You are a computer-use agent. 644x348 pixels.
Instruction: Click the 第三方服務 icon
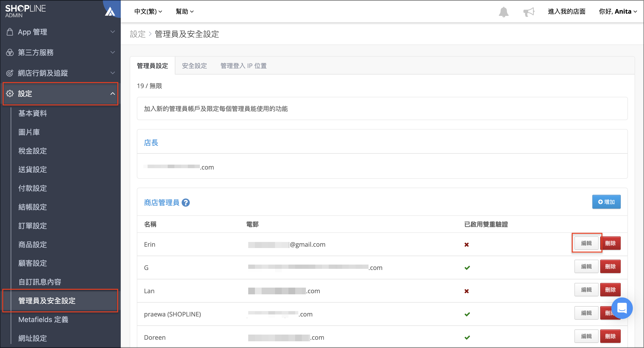click(10, 52)
